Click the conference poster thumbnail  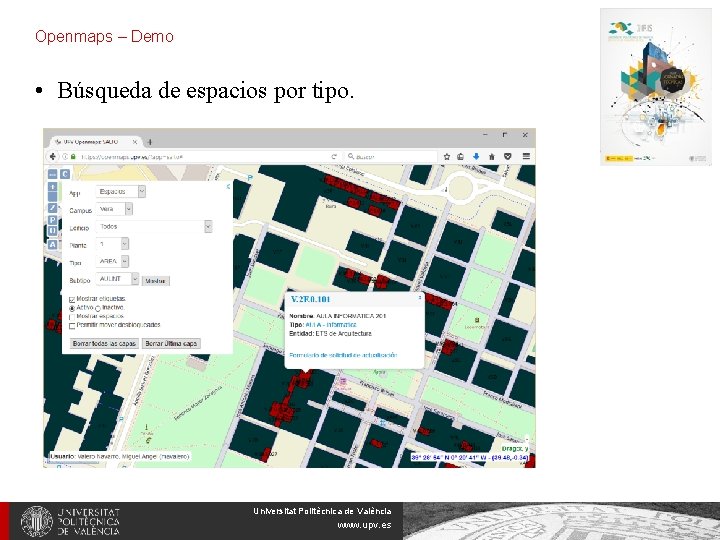pos(655,87)
